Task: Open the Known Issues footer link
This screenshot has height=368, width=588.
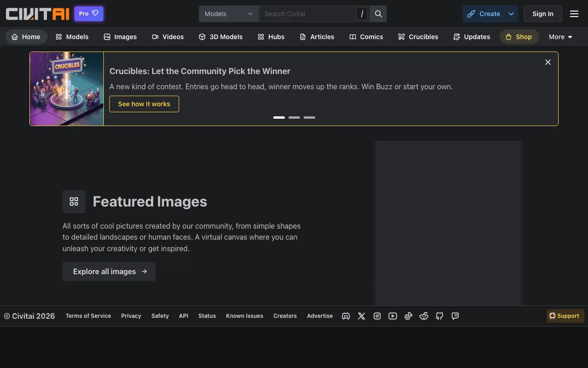Action: pos(244,316)
